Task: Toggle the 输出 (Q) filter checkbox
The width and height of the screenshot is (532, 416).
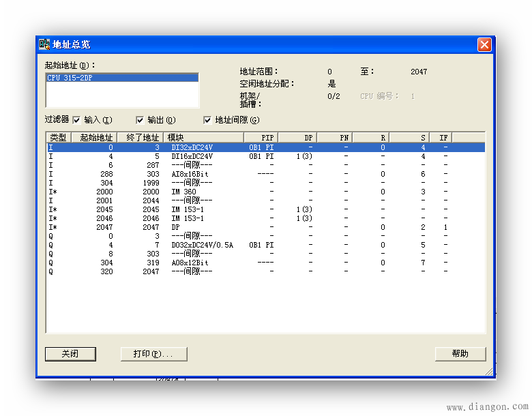Action: 140,120
